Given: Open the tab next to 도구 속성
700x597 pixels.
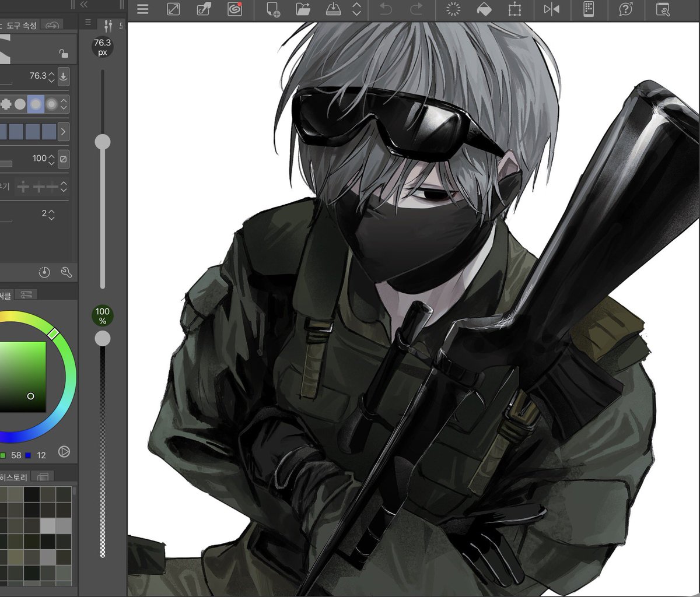Looking at the screenshot, I should tap(52, 26).
